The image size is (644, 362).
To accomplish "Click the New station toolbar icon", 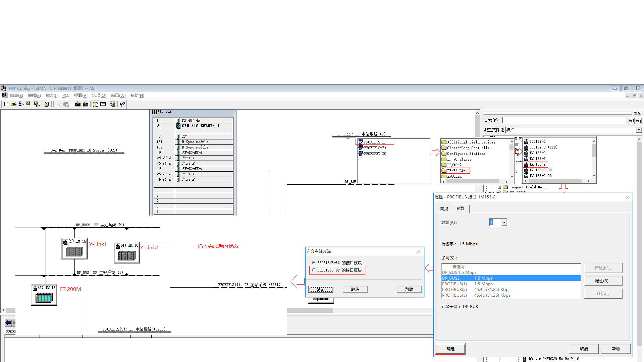I will tap(6, 104).
